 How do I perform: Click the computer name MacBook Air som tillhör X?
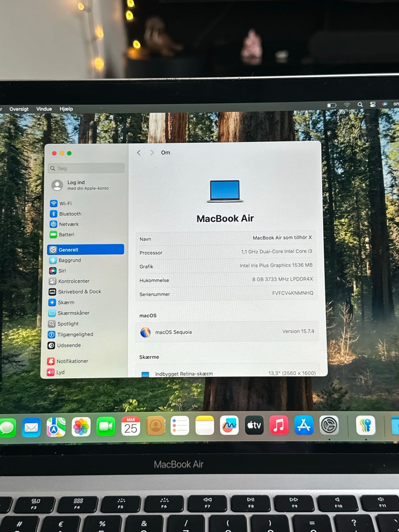282,237
